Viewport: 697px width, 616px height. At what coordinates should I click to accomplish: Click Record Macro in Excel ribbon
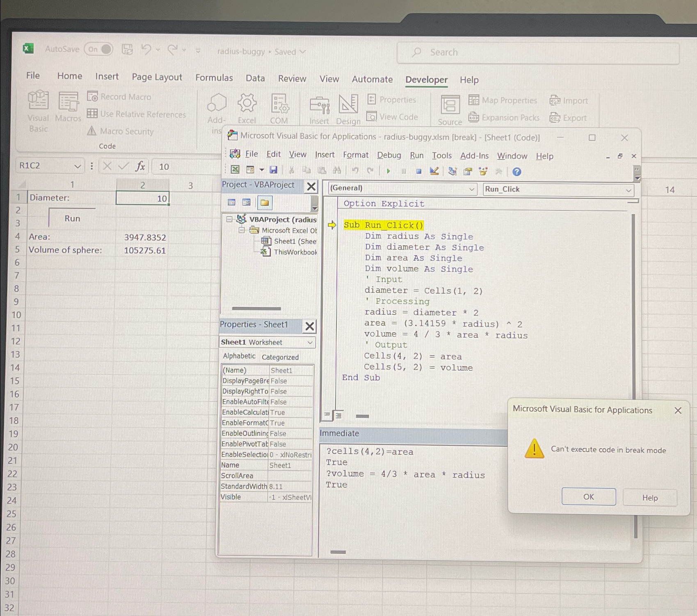pos(119,97)
